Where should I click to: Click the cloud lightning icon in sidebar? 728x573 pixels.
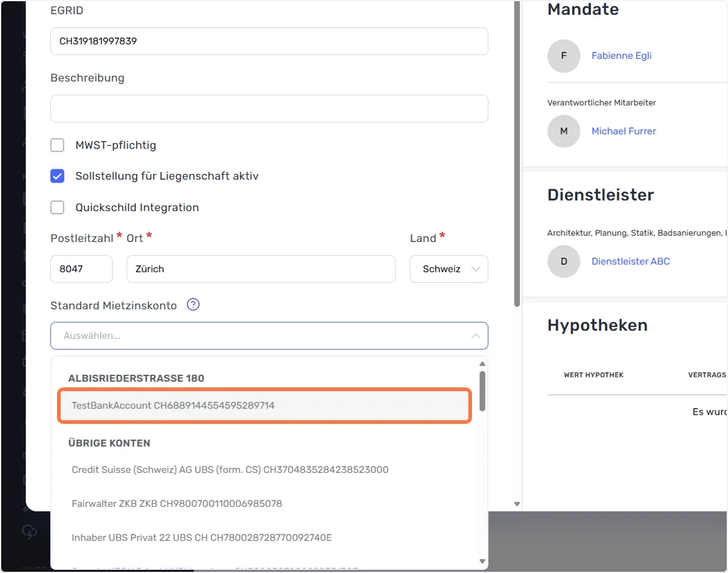point(29,532)
